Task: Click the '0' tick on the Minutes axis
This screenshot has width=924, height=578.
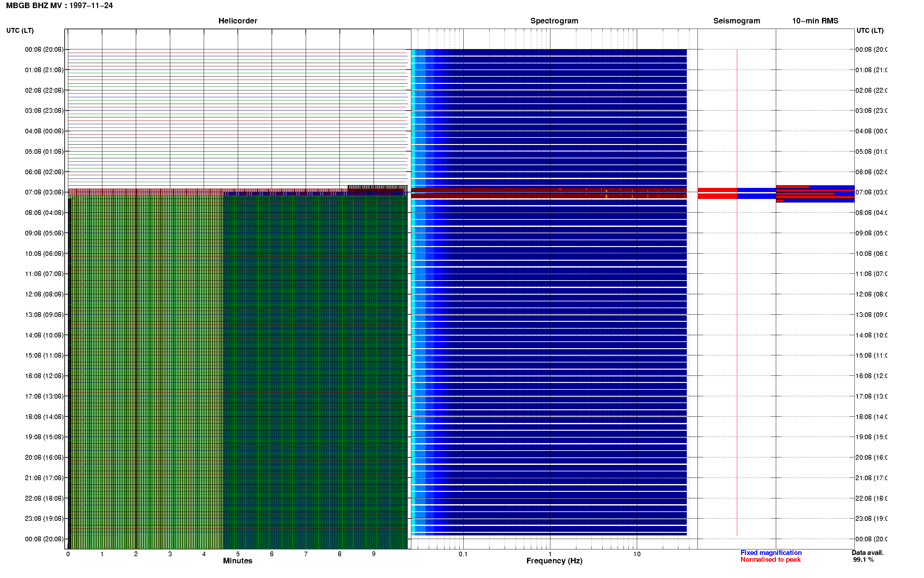Action: coord(68,554)
